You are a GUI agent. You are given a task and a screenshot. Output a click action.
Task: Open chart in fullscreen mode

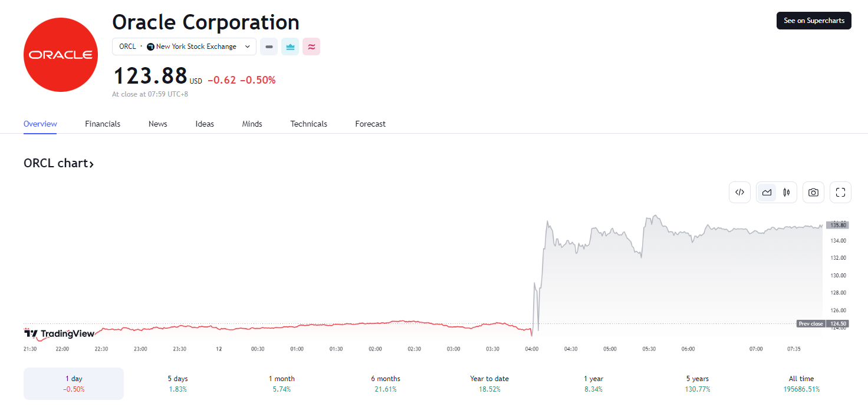coord(840,192)
